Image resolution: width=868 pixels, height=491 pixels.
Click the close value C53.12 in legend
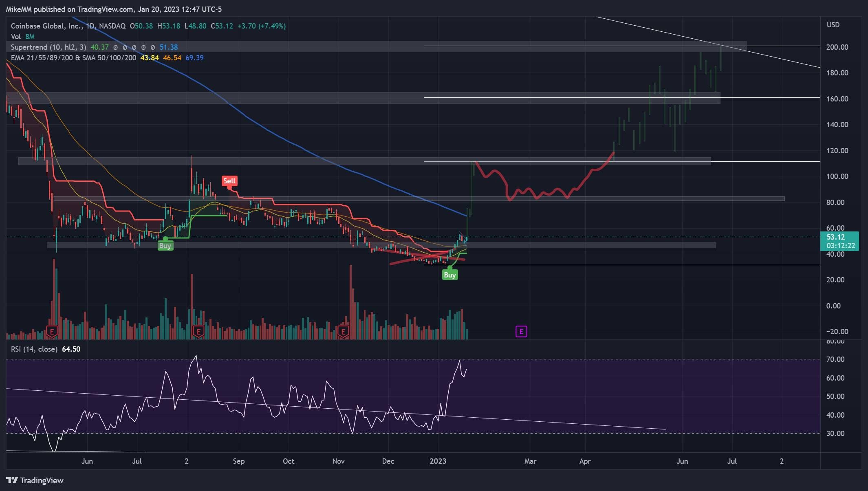(x=222, y=26)
